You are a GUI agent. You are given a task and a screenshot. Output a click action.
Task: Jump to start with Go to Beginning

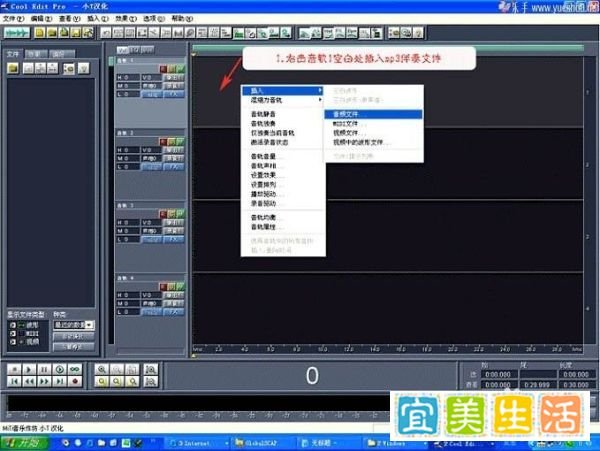click(x=14, y=381)
